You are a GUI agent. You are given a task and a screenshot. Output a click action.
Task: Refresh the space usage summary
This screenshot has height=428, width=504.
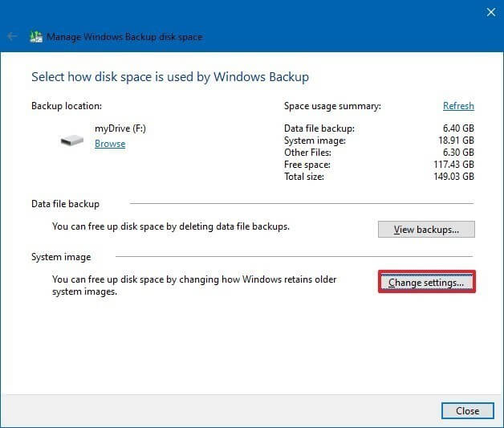pos(458,106)
